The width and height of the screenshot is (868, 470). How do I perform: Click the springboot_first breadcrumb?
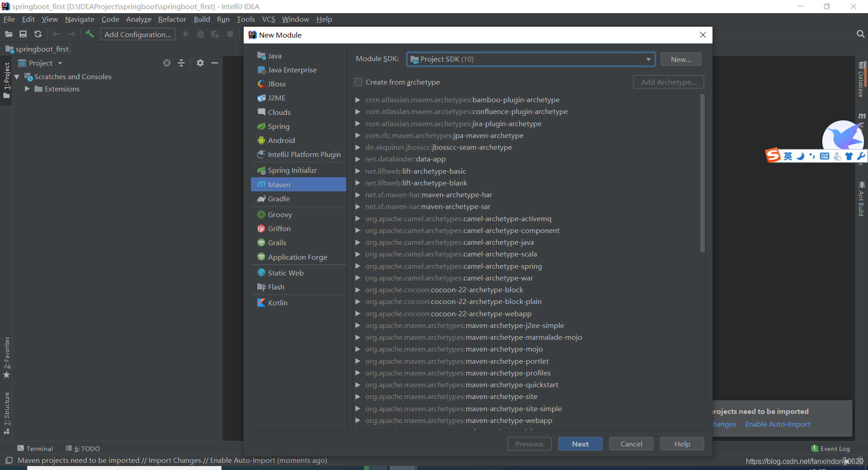[38, 49]
